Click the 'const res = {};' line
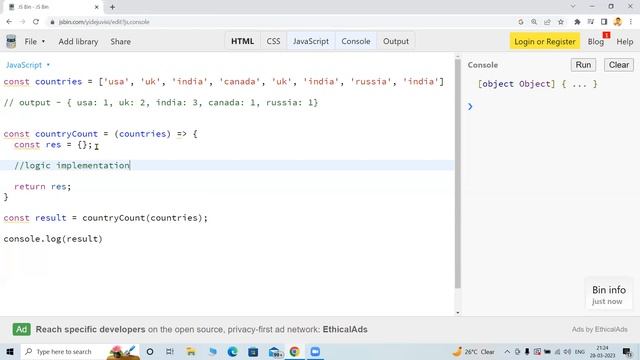 coord(53,144)
